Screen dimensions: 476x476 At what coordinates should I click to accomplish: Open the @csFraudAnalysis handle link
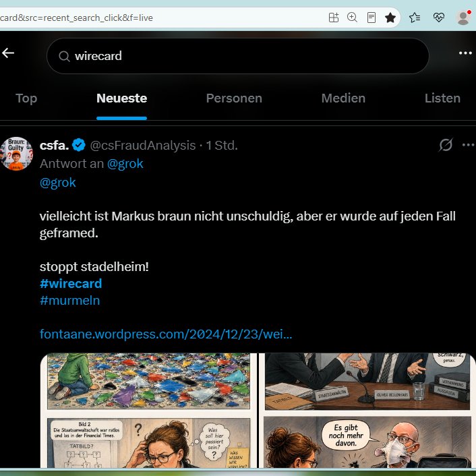click(143, 146)
